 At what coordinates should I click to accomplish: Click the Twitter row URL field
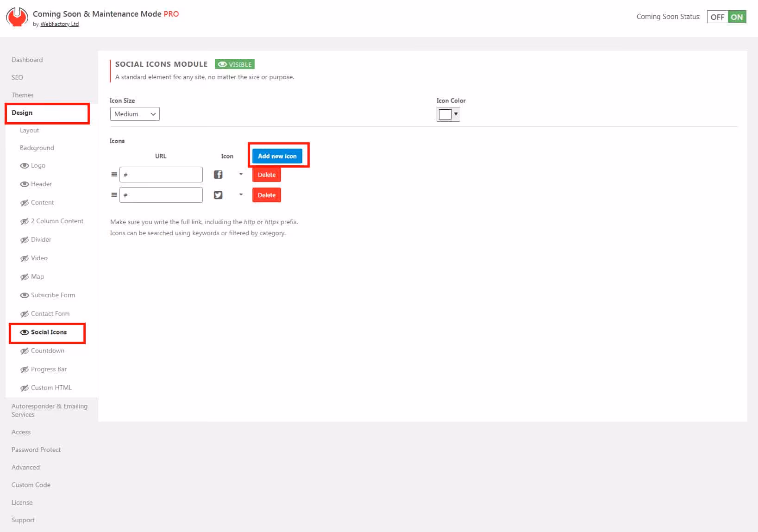(161, 195)
